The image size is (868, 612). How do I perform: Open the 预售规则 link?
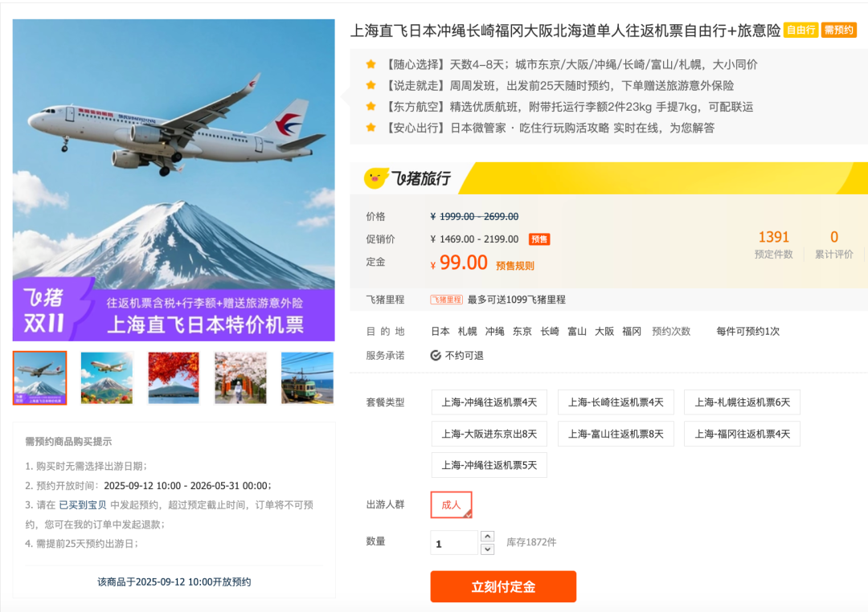click(515, 266)
